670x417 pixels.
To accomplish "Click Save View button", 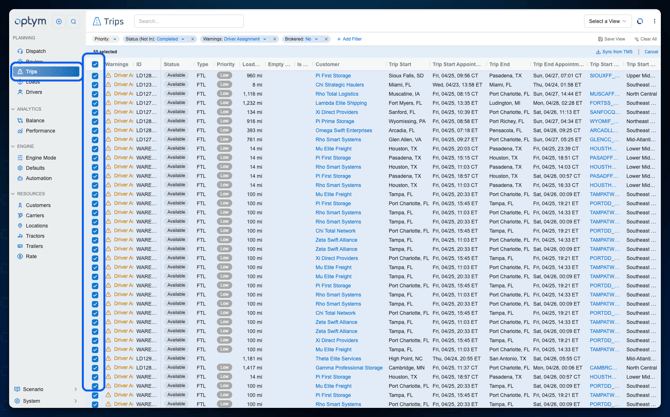I will 611,39.
